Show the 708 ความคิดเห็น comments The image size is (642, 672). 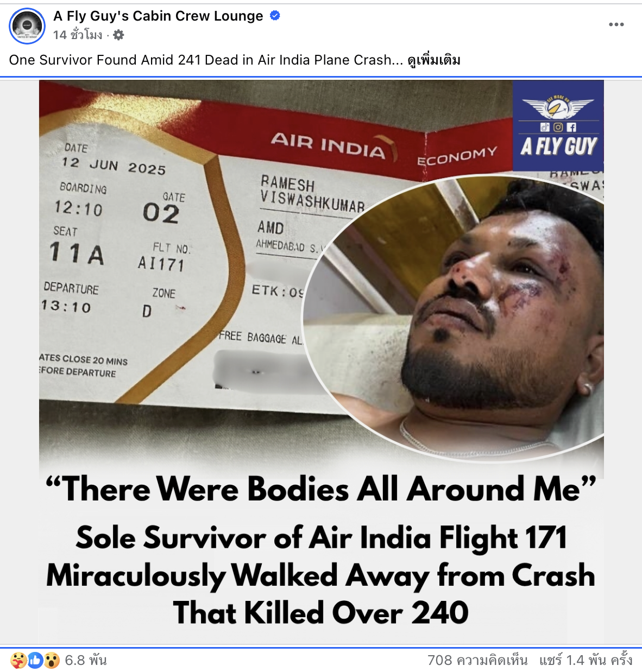[477, 660]
